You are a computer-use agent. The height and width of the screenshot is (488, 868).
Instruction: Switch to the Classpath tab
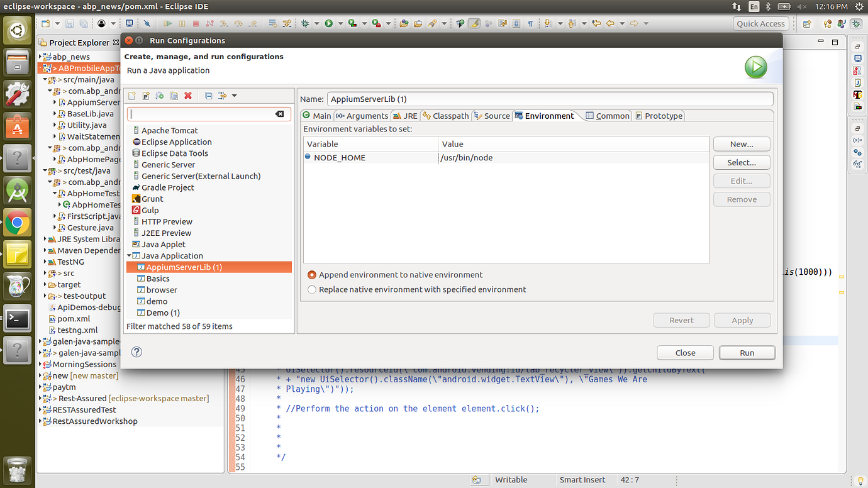(x=446, y=116)
